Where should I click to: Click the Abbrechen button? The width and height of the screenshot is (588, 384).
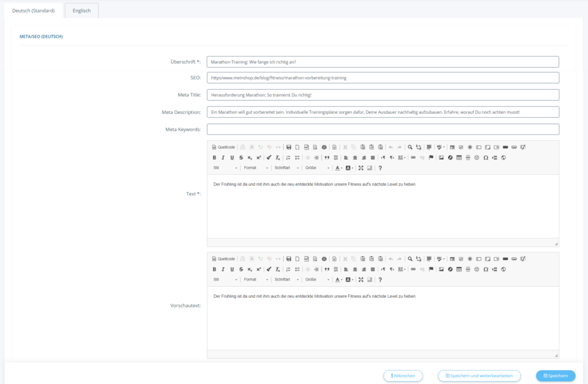403,375
